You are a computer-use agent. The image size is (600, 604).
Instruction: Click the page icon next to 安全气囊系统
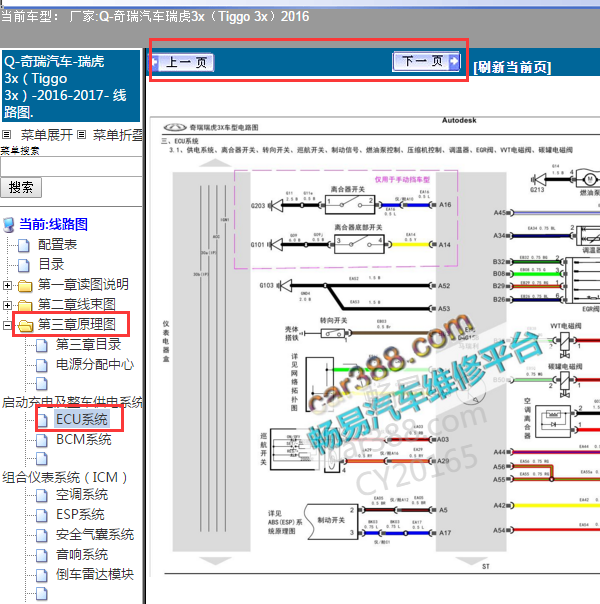tap(42, 536)
